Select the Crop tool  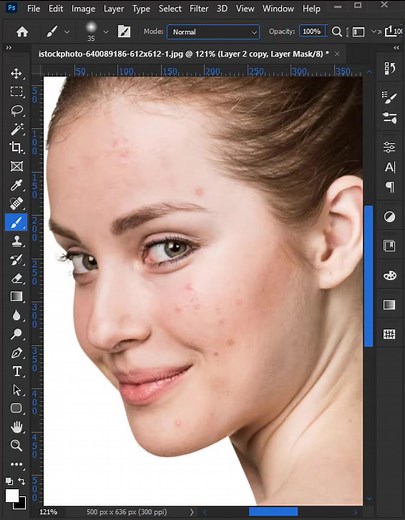point(16,147)
